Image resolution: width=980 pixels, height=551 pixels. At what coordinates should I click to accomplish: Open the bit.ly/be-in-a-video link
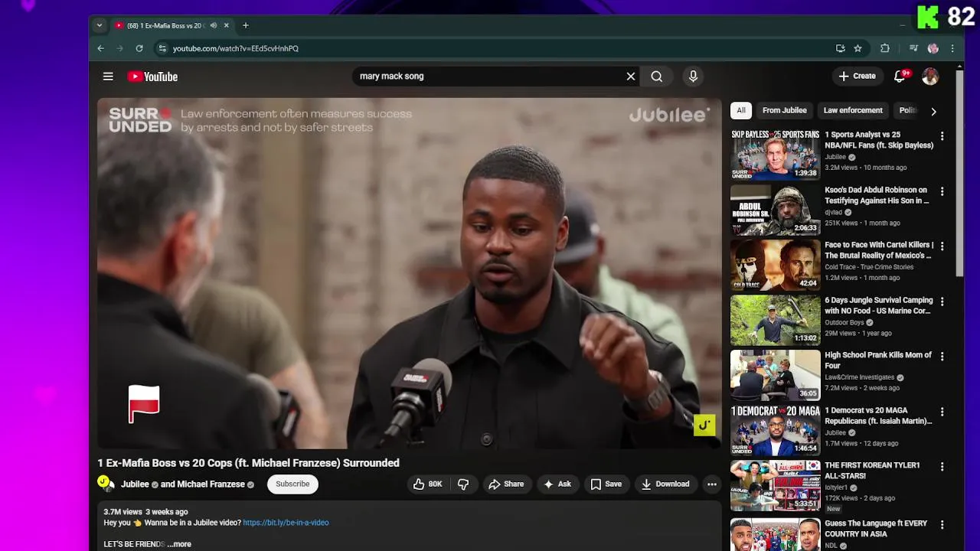pyautogui.click(x=286, y=523)
